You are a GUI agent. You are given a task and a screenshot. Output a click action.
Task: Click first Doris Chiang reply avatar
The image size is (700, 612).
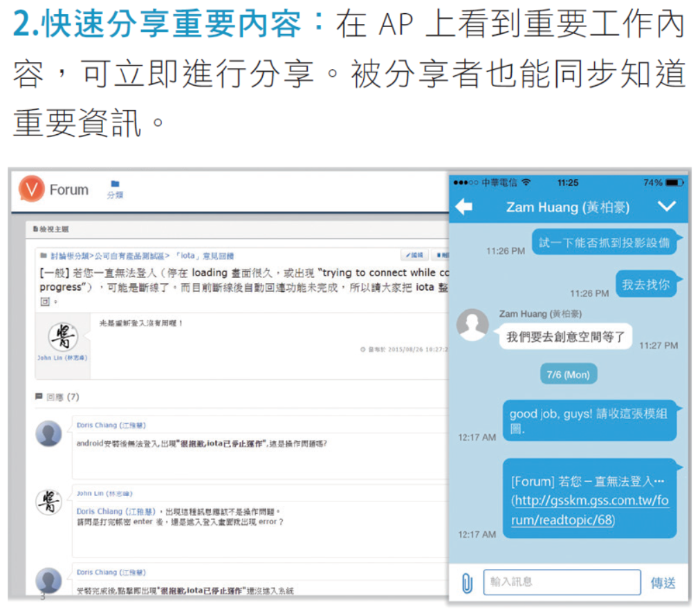point(48,434)
